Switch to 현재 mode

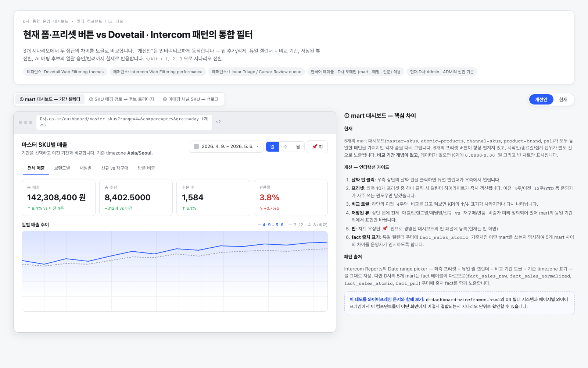563,99
